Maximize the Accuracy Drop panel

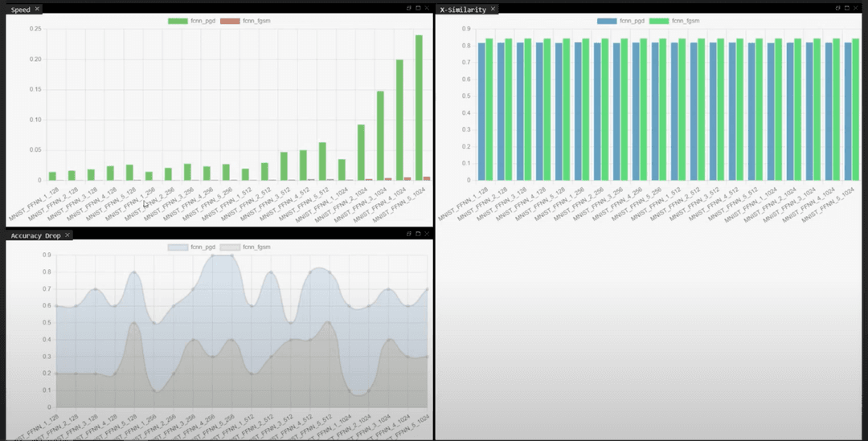coord(418,234)
